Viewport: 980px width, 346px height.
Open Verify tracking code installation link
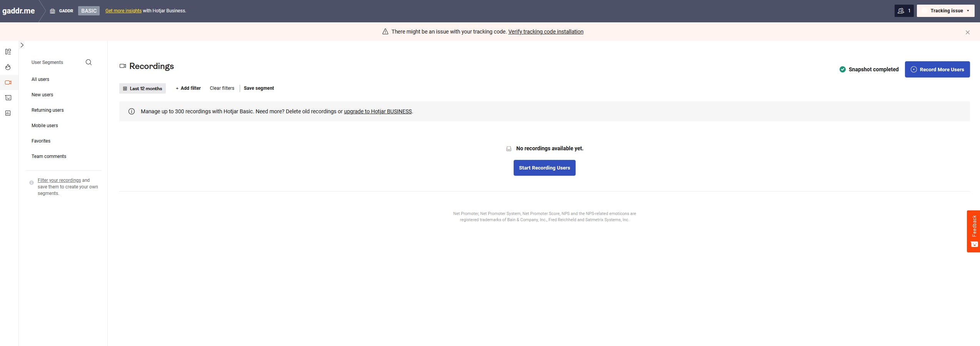[x=546, y=32]
